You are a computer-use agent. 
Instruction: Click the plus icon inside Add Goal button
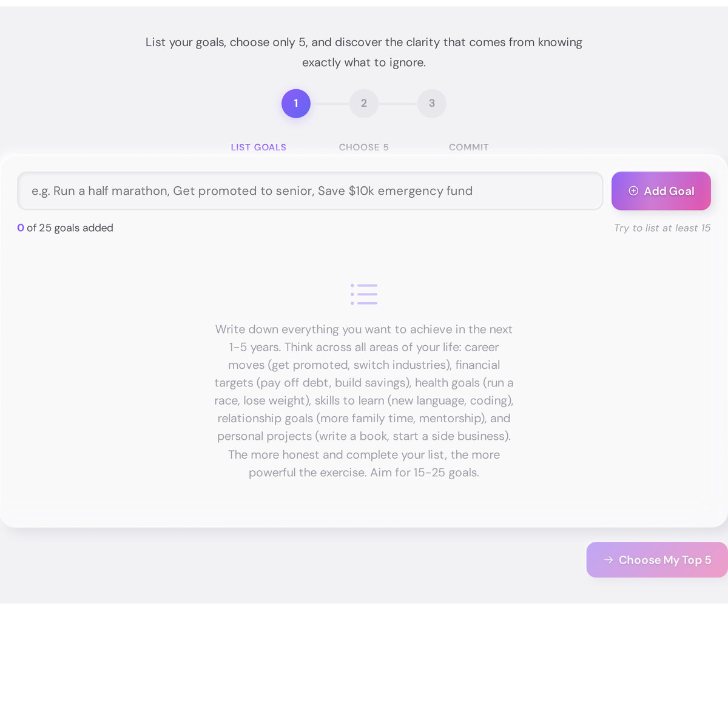[633, 190]
